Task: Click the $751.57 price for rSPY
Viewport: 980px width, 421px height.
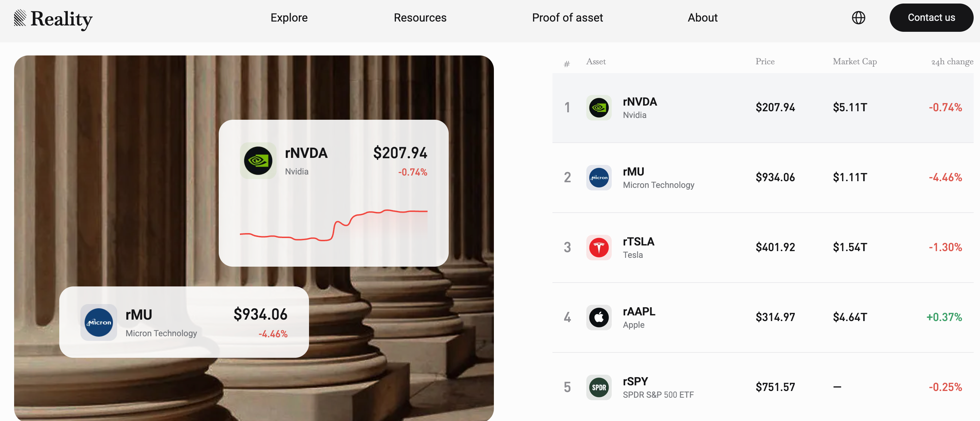Action: click(775, 387)
